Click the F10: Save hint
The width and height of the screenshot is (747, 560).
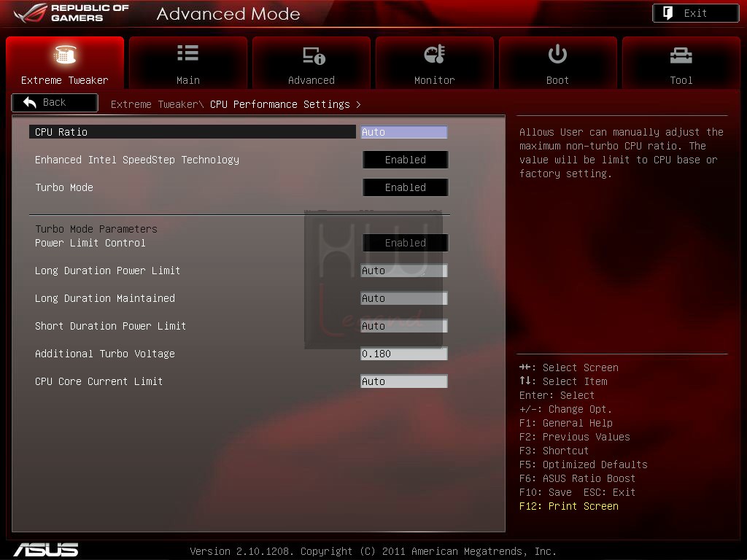(546, 492)
